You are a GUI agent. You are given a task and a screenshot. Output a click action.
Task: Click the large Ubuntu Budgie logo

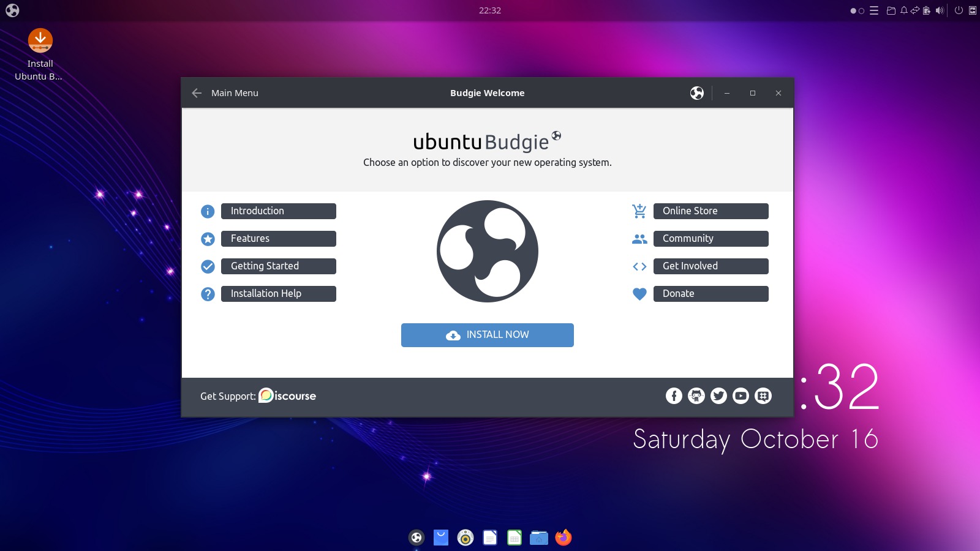pos(488,251)
